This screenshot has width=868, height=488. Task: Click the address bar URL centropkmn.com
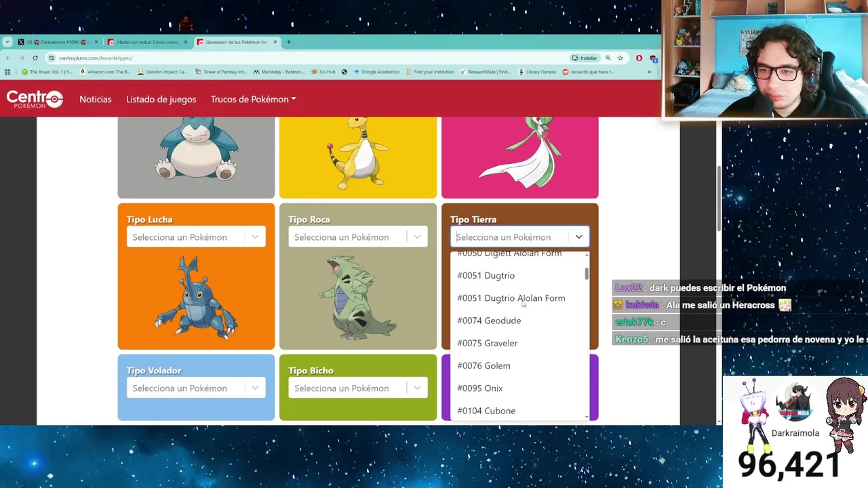(96, 58)
